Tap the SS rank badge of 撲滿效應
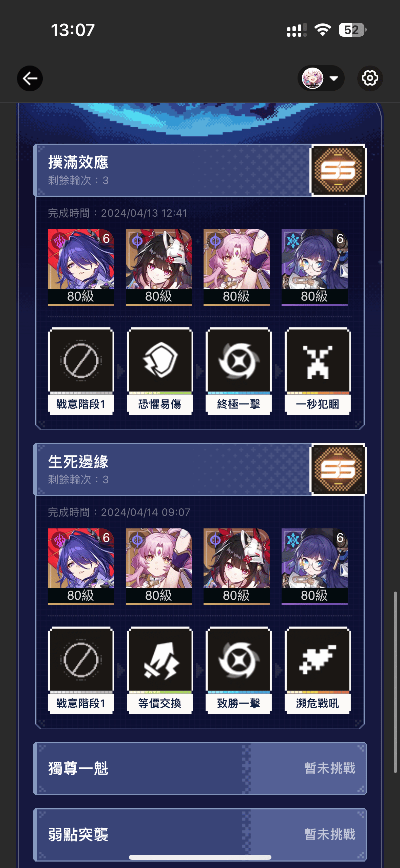Image resolution: width=400 pixels, height=868 pixels. [338, 170]
